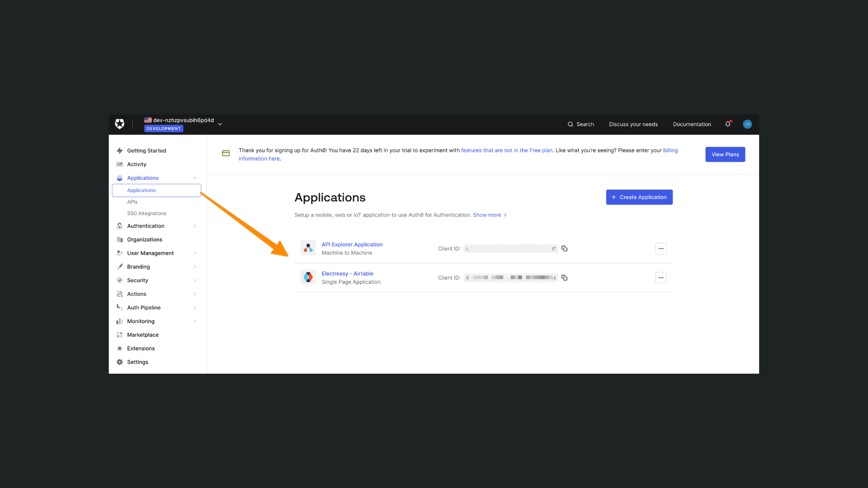This screenshot has width=868, height=488.
Task: Click the JO avatar in the top right
Action: pyautogui.click(x=747, y=124)
